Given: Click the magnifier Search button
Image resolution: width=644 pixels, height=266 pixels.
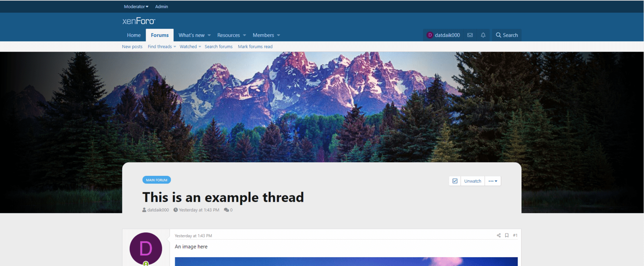Looking at the screenshot, I should point(507,35).
